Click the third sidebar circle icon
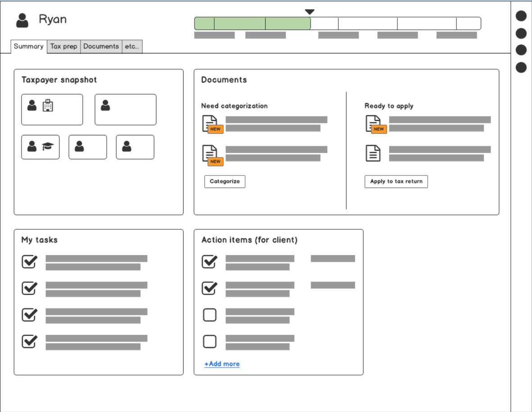Image resolution: width=532 pixels, height=412 pixels. 521,50
